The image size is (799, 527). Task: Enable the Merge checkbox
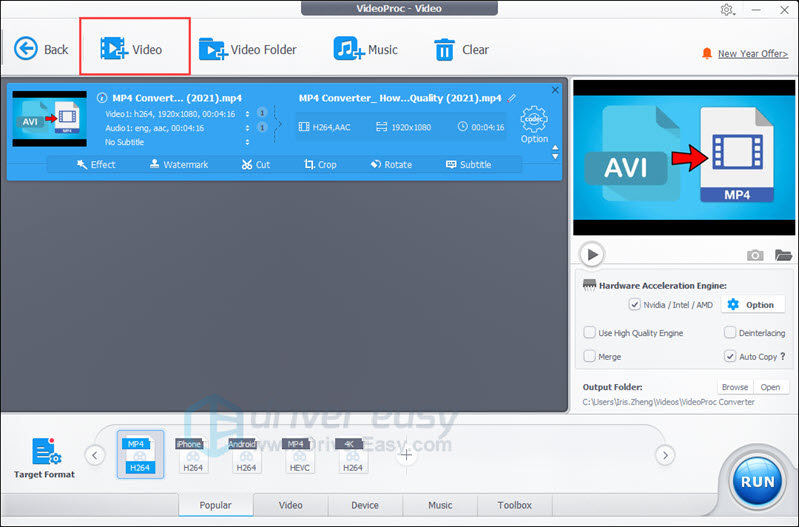(590, 356)
